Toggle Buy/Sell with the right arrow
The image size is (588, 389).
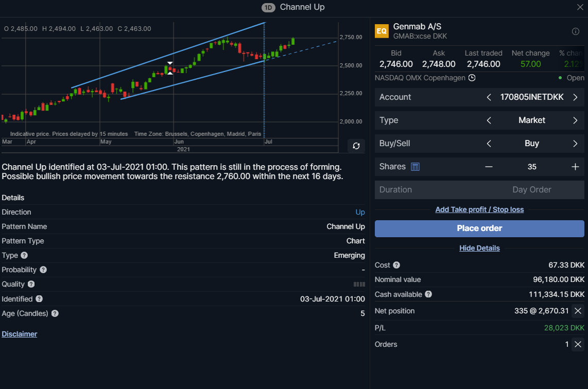click(575, 144)
